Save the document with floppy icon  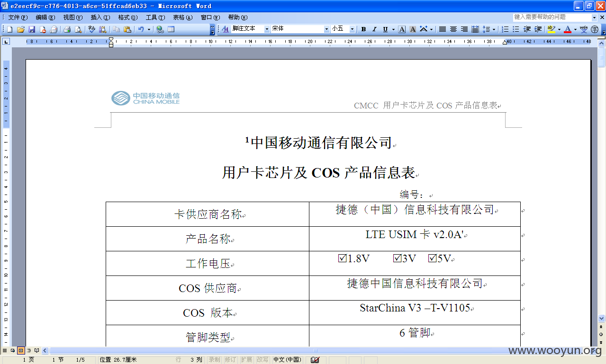(x=32, y=29)
